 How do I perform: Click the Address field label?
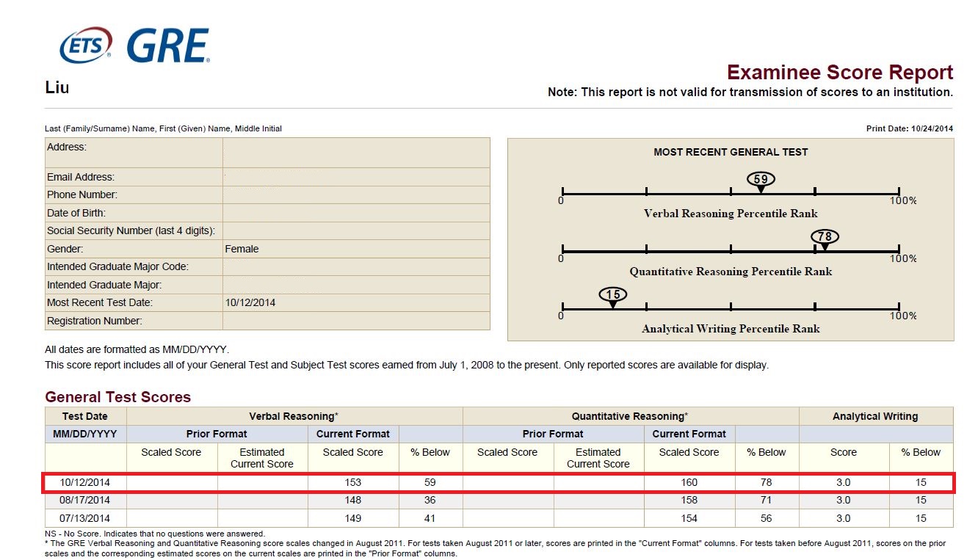[x=67, y=147]
